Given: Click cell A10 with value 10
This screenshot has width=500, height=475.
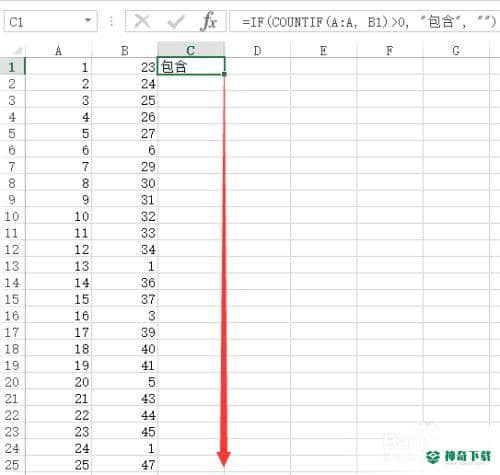Looking at the screenshot, I should tap(58, 216).
